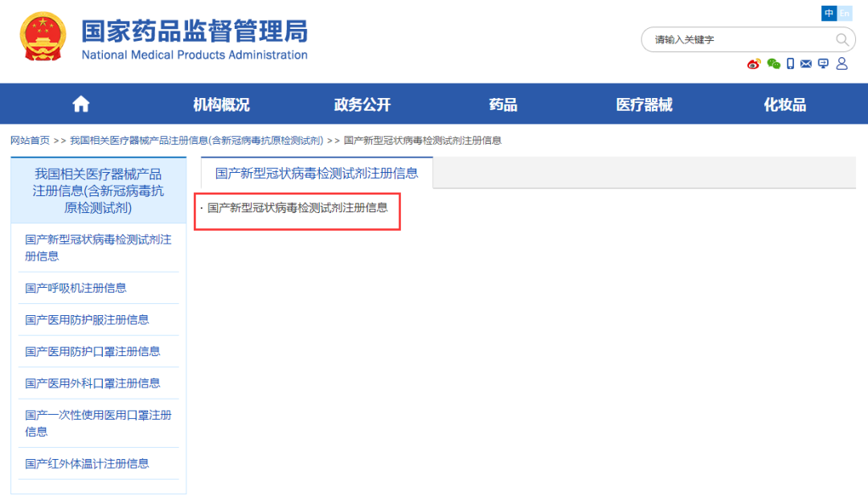Viewport: 868px width, 500px height.
Task: Open the 医疗器械 menu
Action: [645, 105]
